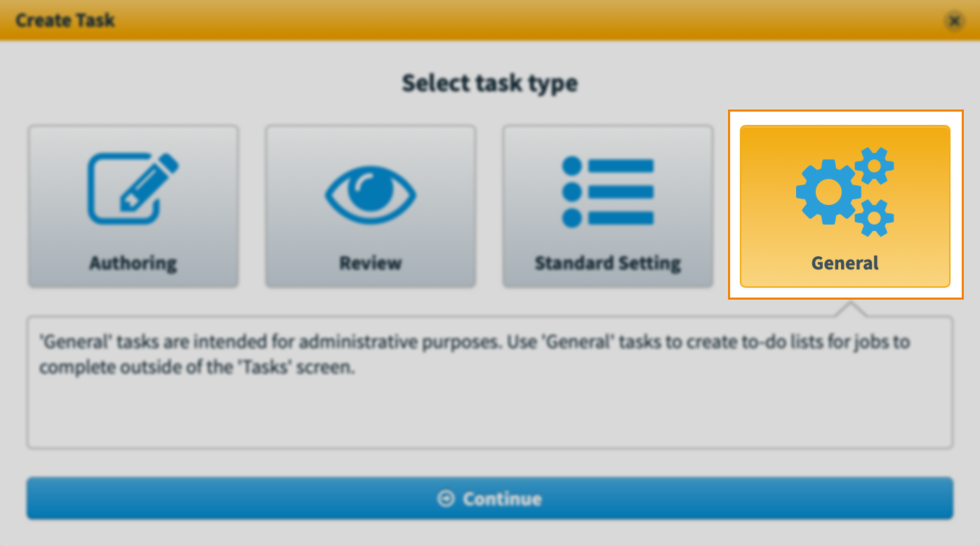
Task: Click the small lower gear in General tile
Action: point(874,218)
